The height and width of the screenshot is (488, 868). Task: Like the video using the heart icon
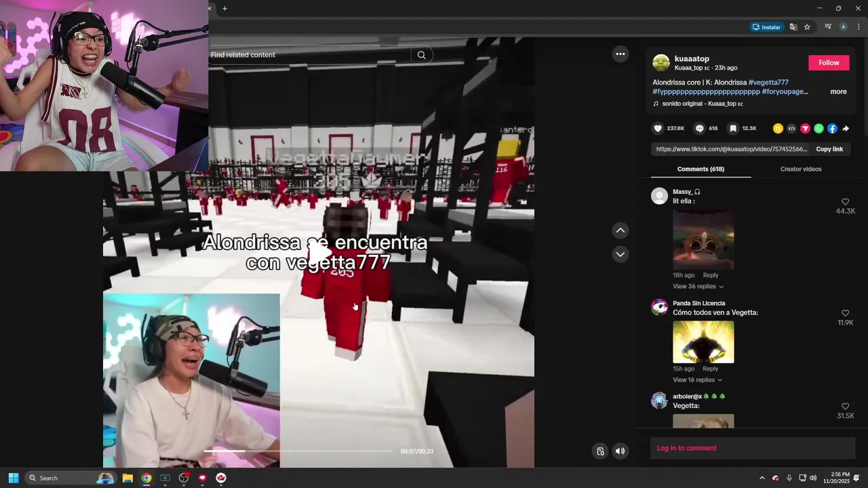tap(658, 128)
